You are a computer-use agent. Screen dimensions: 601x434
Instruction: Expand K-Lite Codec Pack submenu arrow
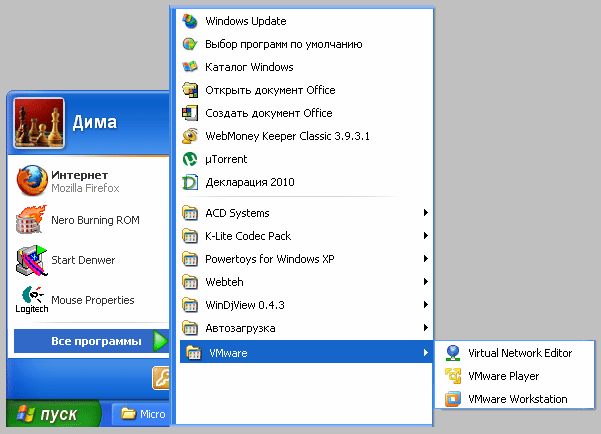[425, 236]
